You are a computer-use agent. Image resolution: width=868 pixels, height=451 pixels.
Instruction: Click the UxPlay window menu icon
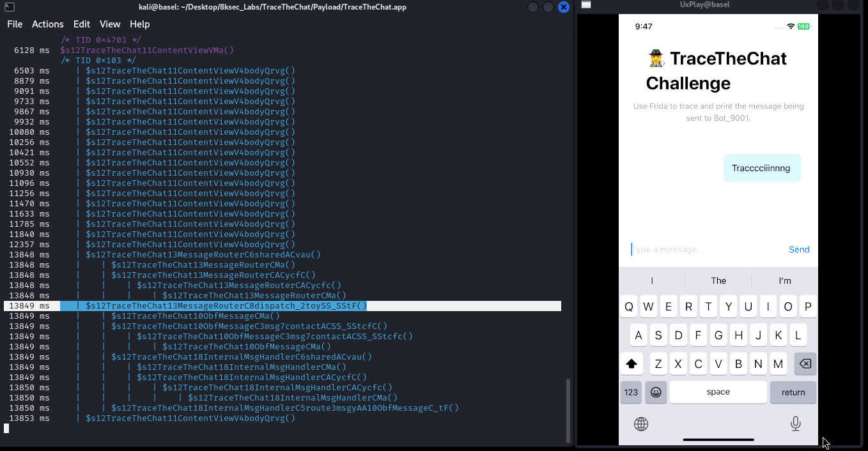[586, 5]
